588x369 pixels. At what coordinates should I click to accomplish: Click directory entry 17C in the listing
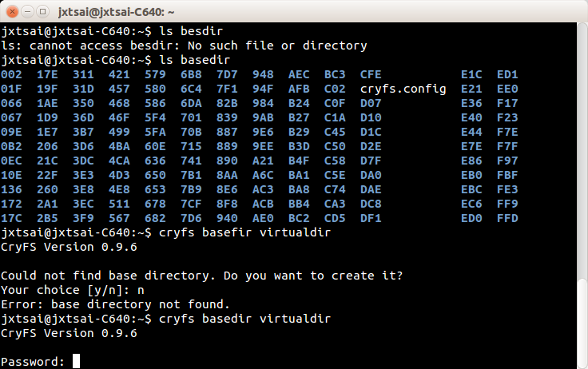(x=12, y=217)
